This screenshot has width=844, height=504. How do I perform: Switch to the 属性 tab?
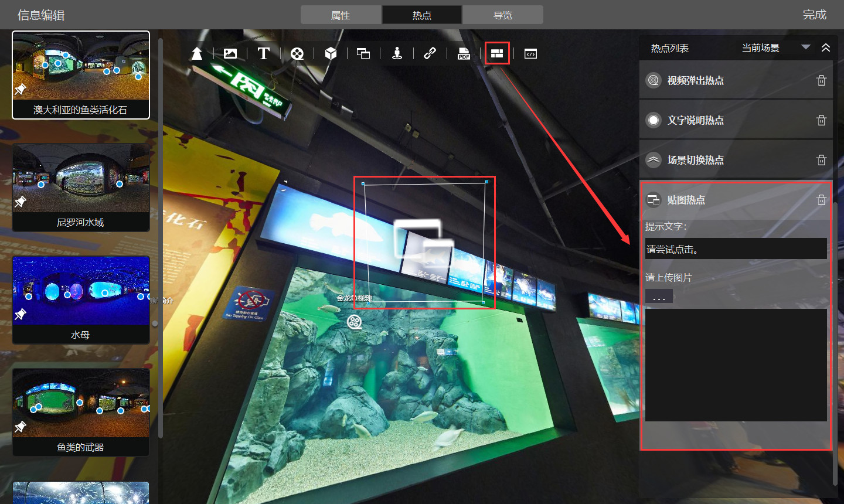[341, 15]
